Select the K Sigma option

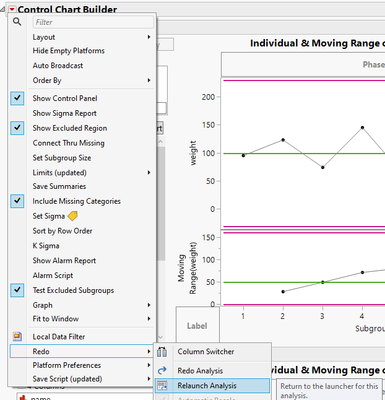tap(46, 246)
